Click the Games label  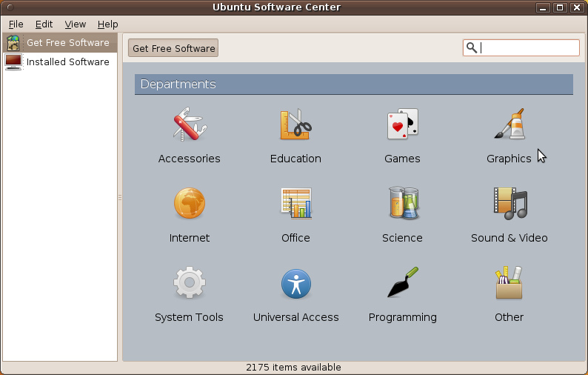tap(402, 159)
